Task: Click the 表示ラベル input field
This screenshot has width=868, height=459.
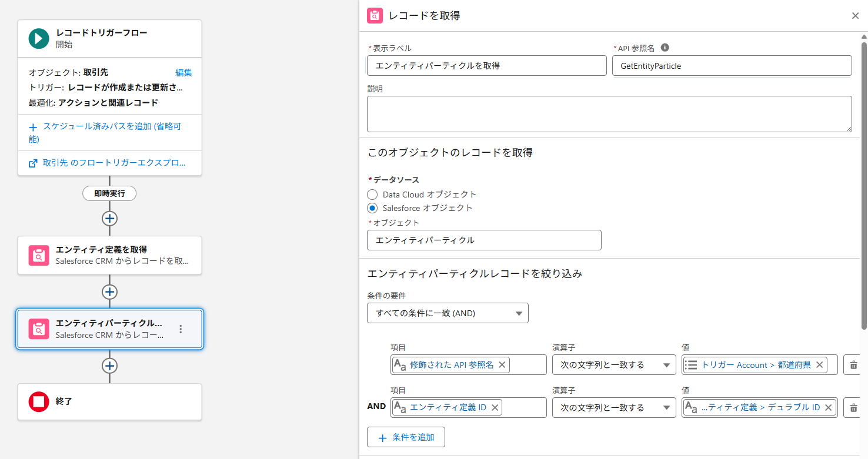Action: point(486,66)
